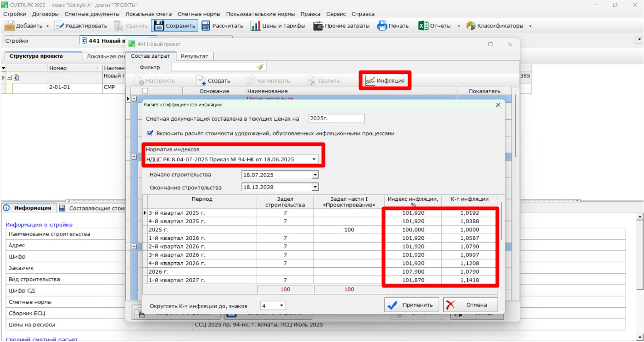Open the Норматив индексов dropdown
644x342 pixels.
(314, 159)
